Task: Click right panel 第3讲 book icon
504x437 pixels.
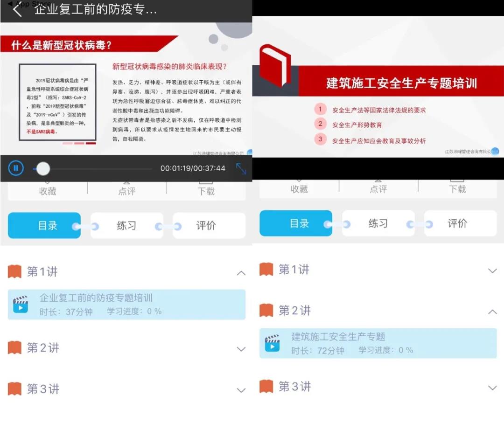Action: (x=266, y=386)
